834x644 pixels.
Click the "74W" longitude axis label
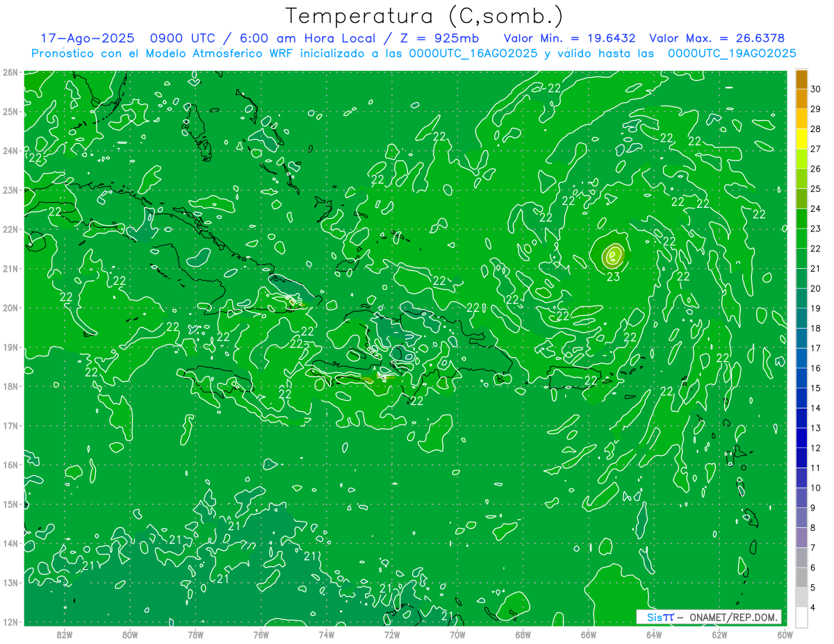click(327, 634)
